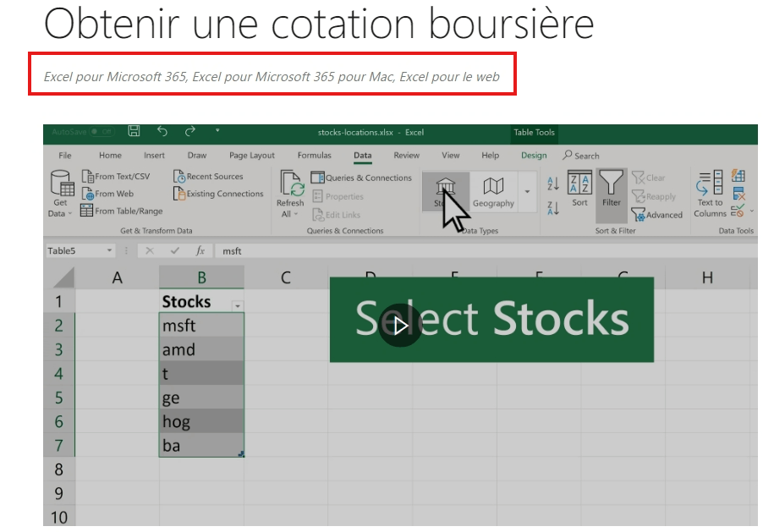Screen dimensions: 774x532
Task: Click cell containing msft
Action: pos(201,326)
